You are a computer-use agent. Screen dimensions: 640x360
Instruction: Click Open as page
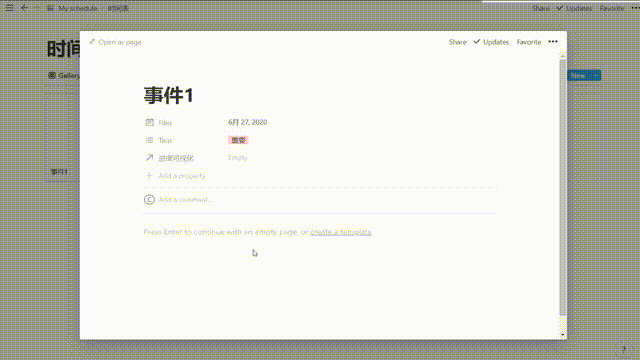point(120,42)
